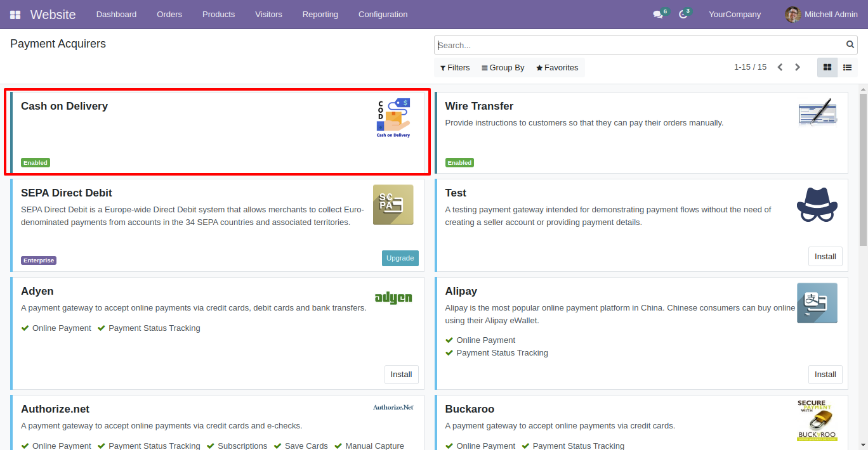Open the Filters dropdown

pyautogui.click(x=455, y=68)
